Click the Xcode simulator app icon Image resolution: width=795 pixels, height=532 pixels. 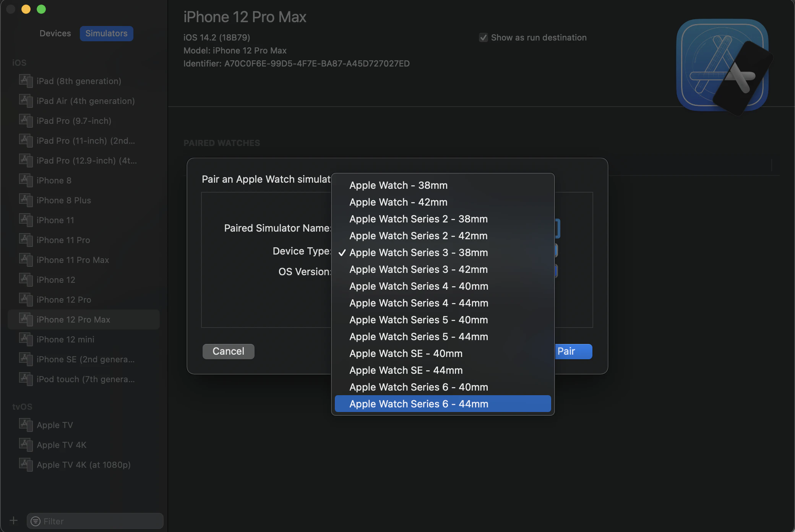coord(724,66)
